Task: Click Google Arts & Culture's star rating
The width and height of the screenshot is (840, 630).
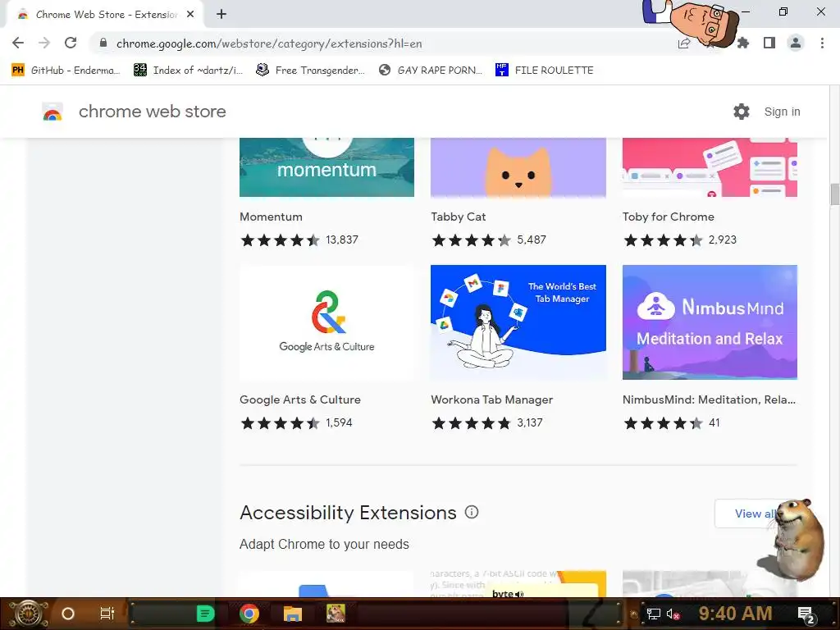Action: 280,423
